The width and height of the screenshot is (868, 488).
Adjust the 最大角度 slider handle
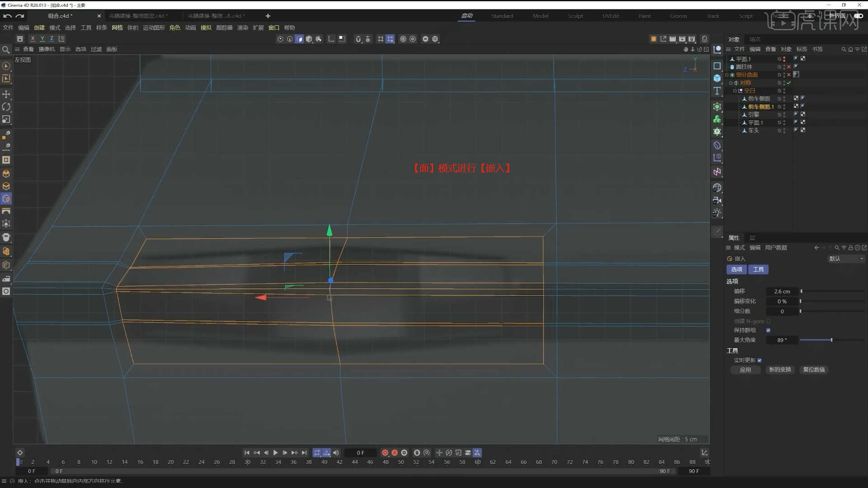(831, 340)
